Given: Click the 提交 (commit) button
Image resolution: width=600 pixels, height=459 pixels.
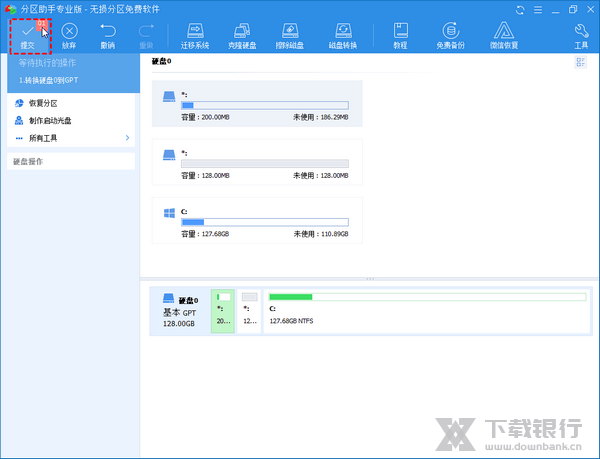Looking at the screenshot, I should click(x=28, y=37).
